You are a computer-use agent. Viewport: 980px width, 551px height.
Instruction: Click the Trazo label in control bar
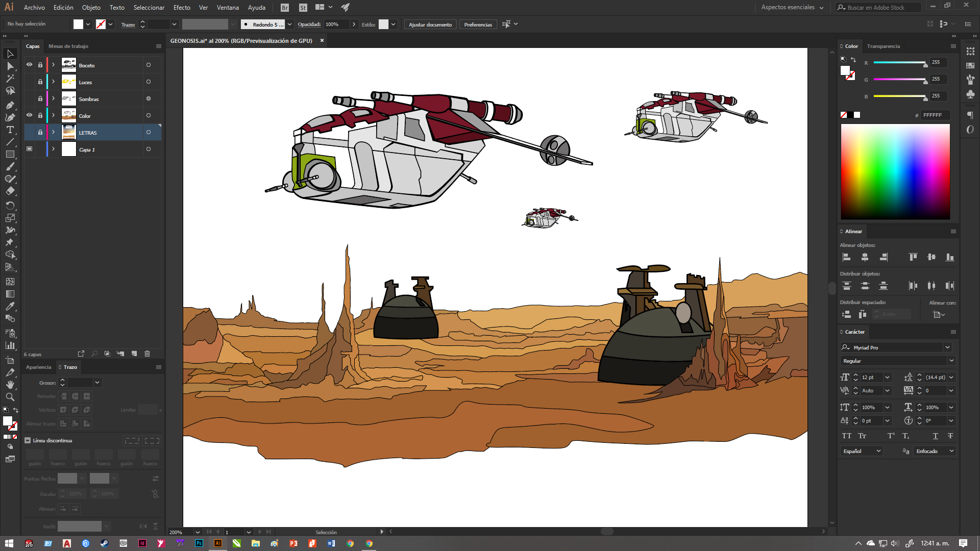128,24
